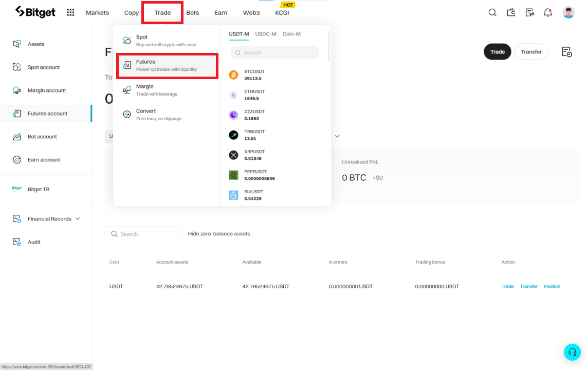Screen dimensions: 588x370
Task: Click the Spot account sidebar icon
Action: tap(17, 67)
